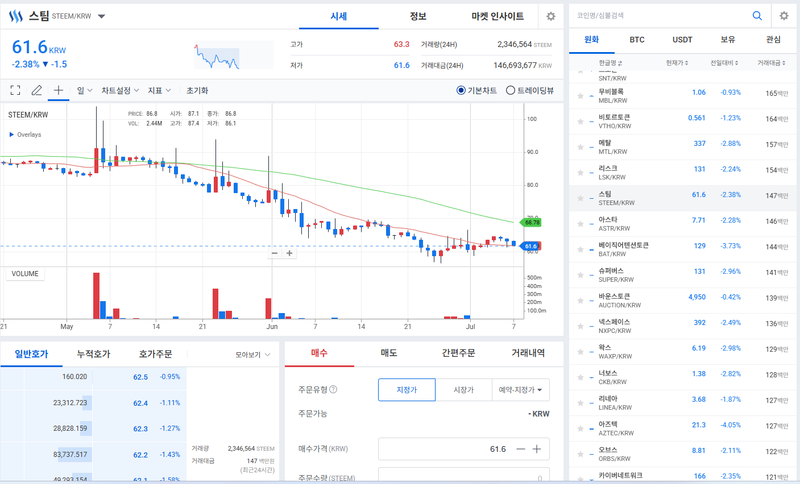Screen dimensions: 800x484
Task: Select the 트레이딩뷰 radio button
Action: (510, 90)
